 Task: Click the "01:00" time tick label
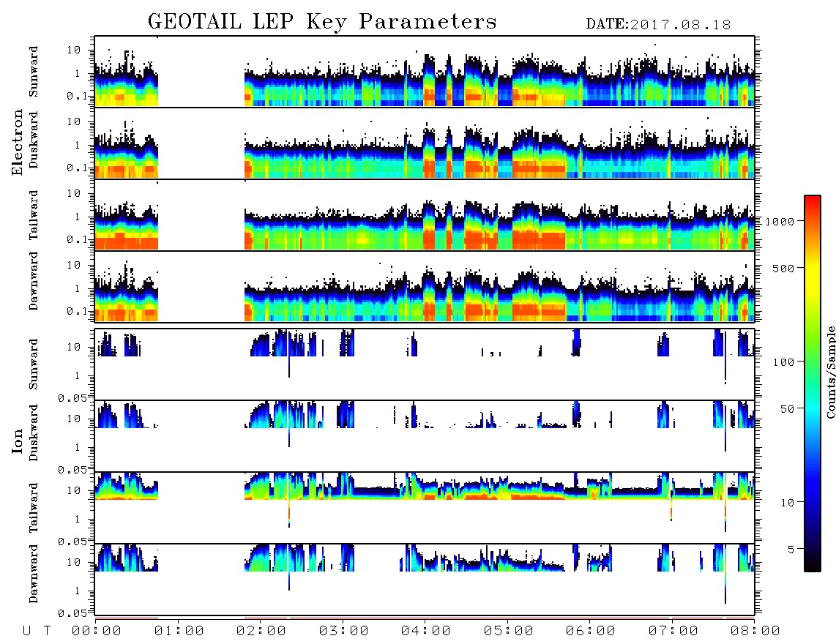tap(179, 632)
